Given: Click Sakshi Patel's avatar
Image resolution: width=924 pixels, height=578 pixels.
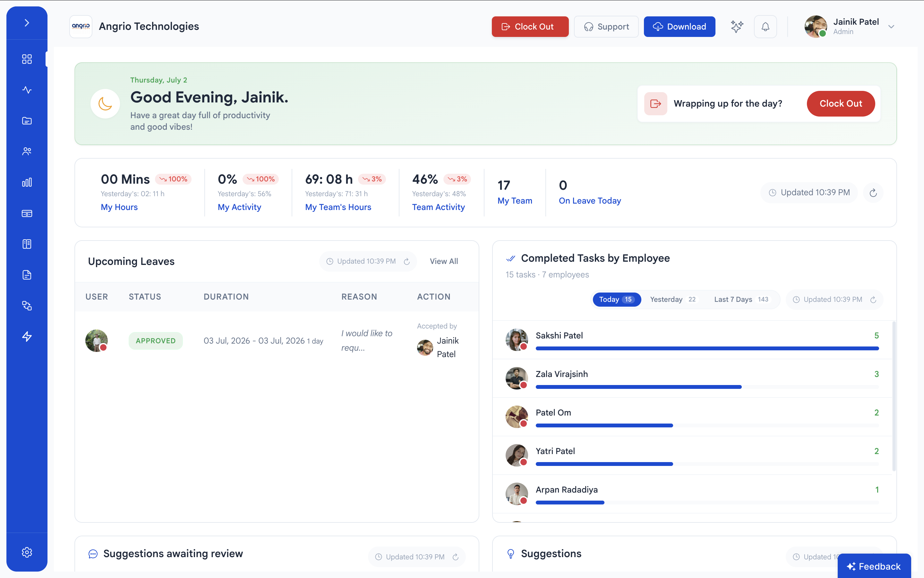Looking at the screenshot, I should (517, 339).
